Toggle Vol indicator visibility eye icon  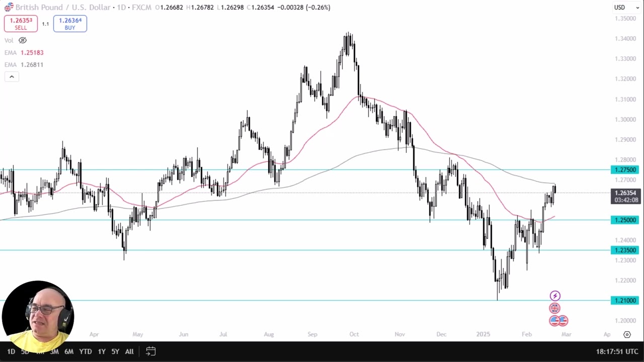click(x=23, y=40)
